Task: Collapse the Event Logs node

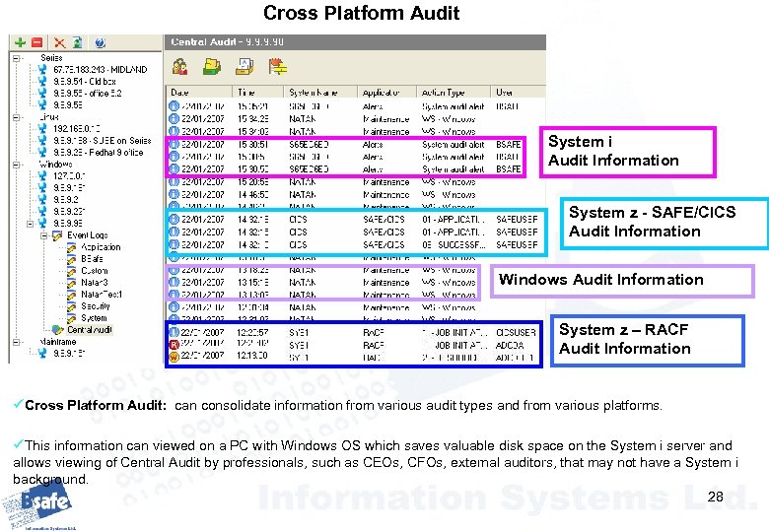Action: pyautogui.click(x=44, y=235)
